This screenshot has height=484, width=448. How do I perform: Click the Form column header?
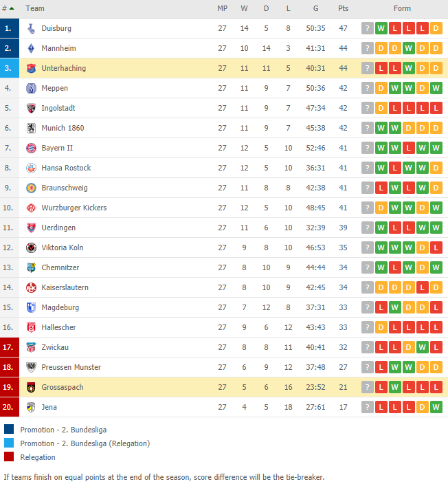(x=402, y=8)
